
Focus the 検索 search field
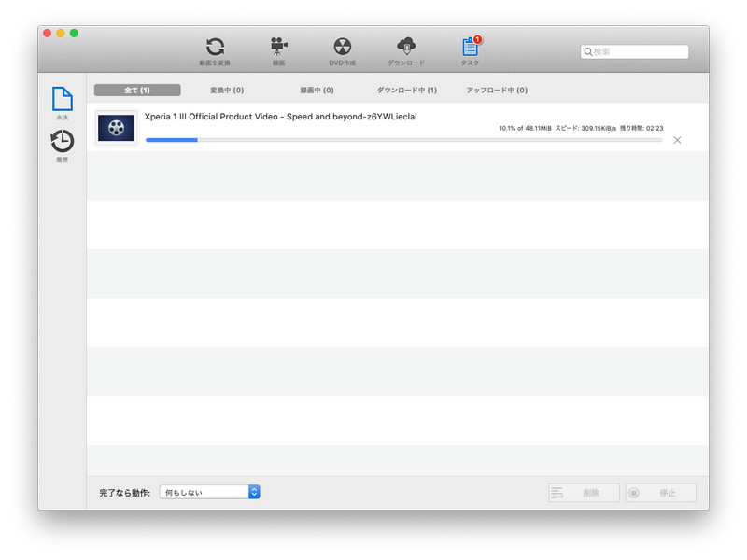[x=635, y=52]
